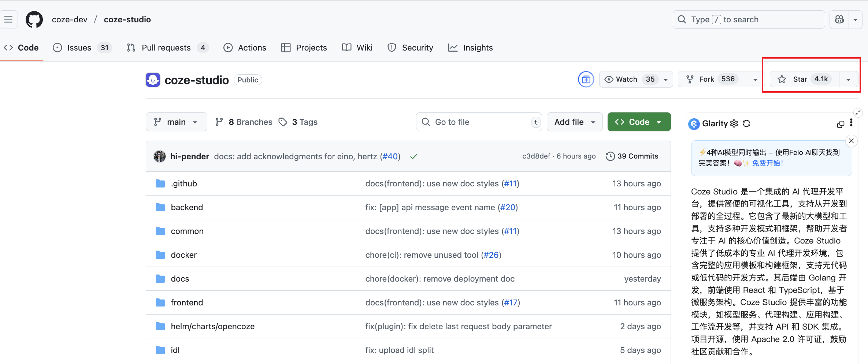Viewport: 868px width, 364px height.
Task: Expand the Add file dropdown
Action: click(574, 122)
